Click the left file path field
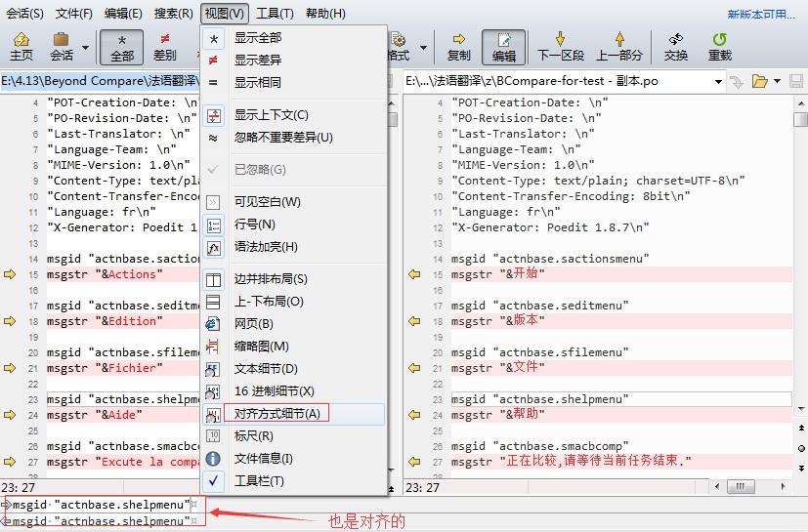This screenshot has width=808, height=532. 100,81
